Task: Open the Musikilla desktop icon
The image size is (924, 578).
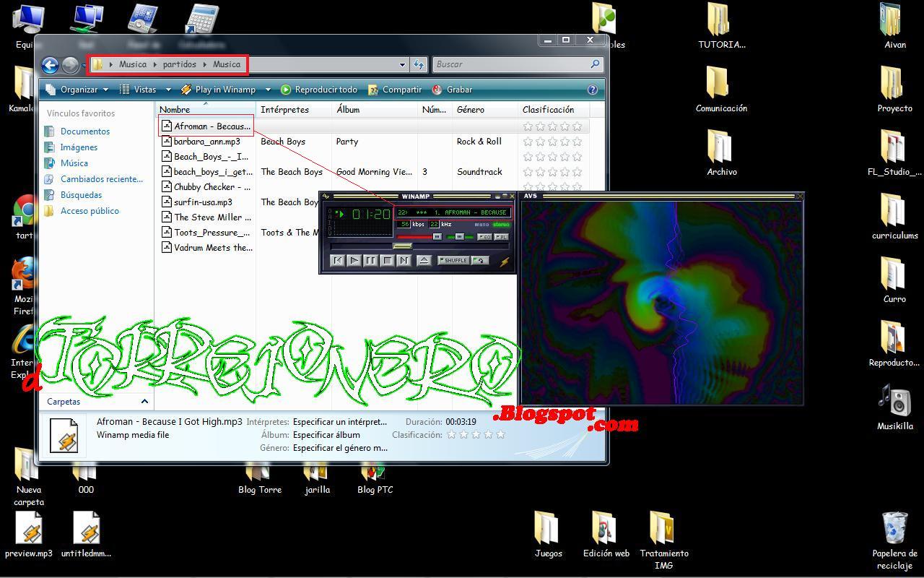Action: pos(894,407)
